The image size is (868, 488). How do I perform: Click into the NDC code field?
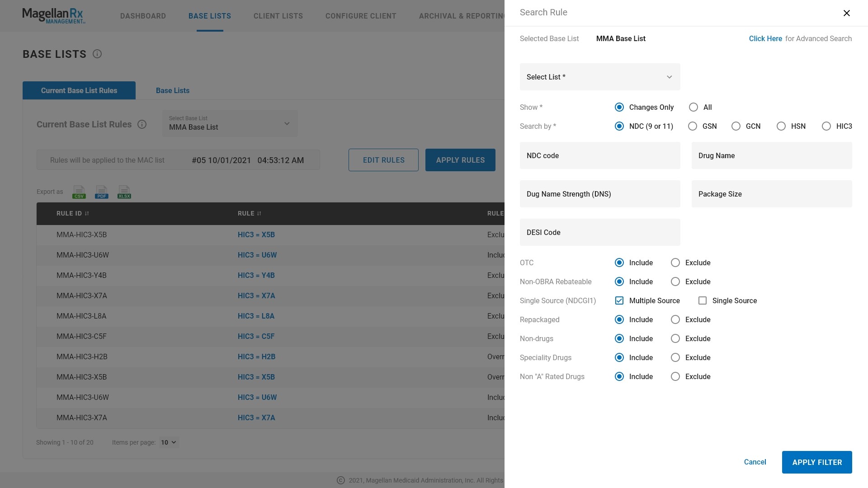point(599,156)
